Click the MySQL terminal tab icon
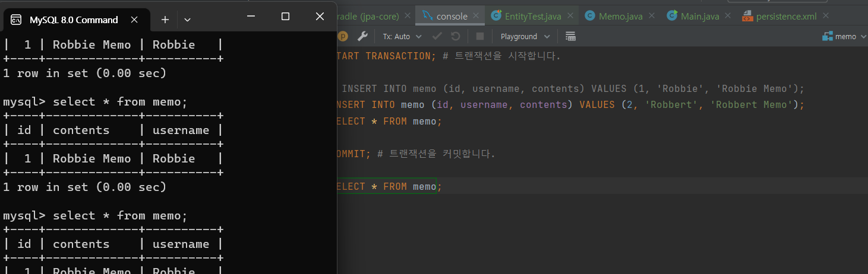Image resolution: width=868 pixels, height=274 pixels. point(17,20)
